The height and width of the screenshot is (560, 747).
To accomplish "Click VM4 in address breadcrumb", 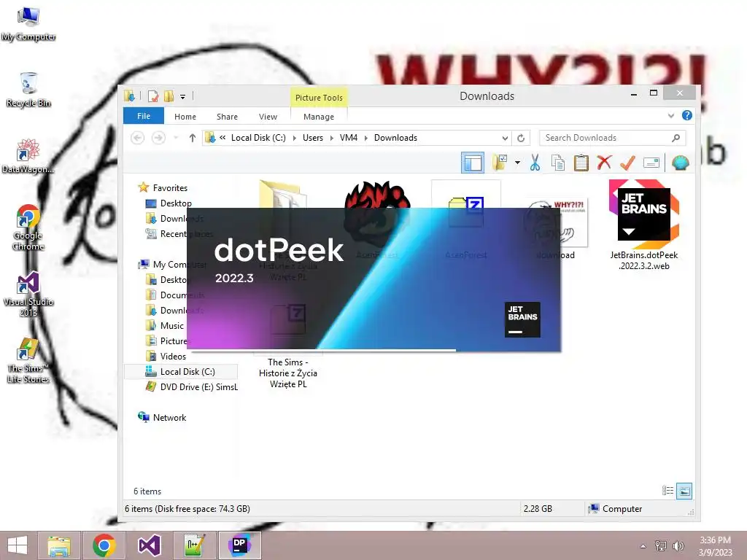I will (348, 138).
